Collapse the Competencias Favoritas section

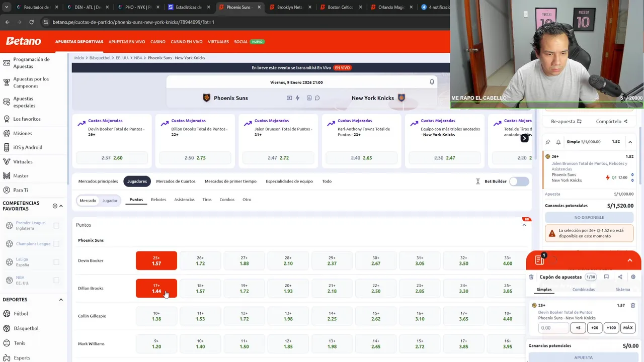[x=61, y=206]
